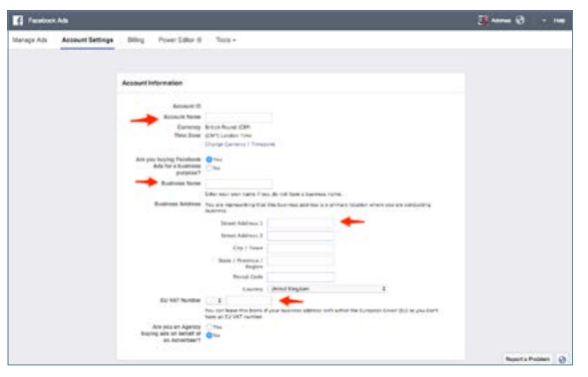Expand the Tools menu
The width and height of the screenshot is (588, 377).
coord(226,40)
